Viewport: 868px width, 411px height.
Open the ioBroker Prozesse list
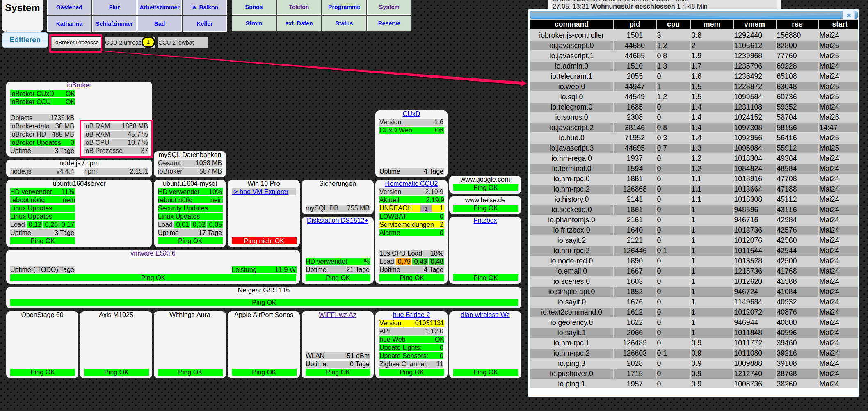pos(76,43)
